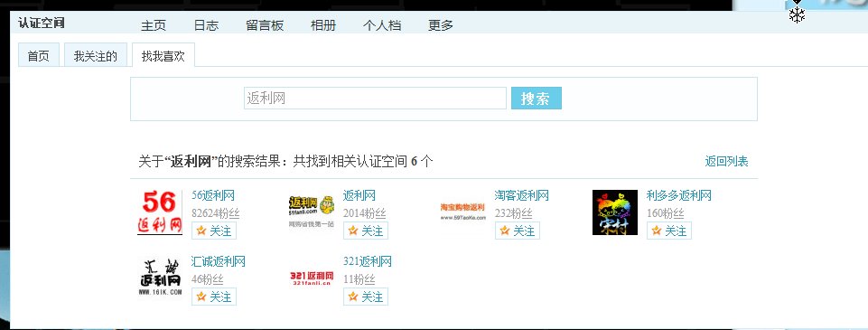
Task: Open the 利多多返利网 colorful avatar
Action: (615, 212)
